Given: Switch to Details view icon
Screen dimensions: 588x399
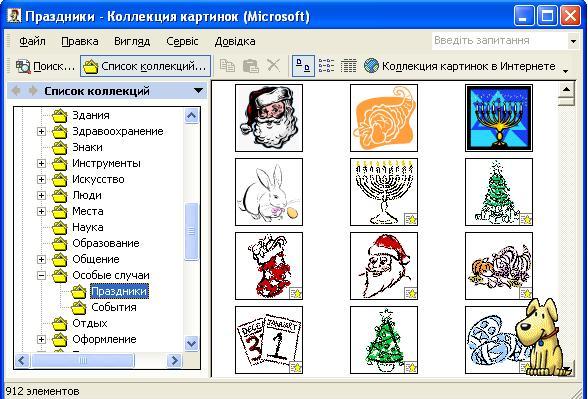Looking at the screenshot, I should coord(348,66).
